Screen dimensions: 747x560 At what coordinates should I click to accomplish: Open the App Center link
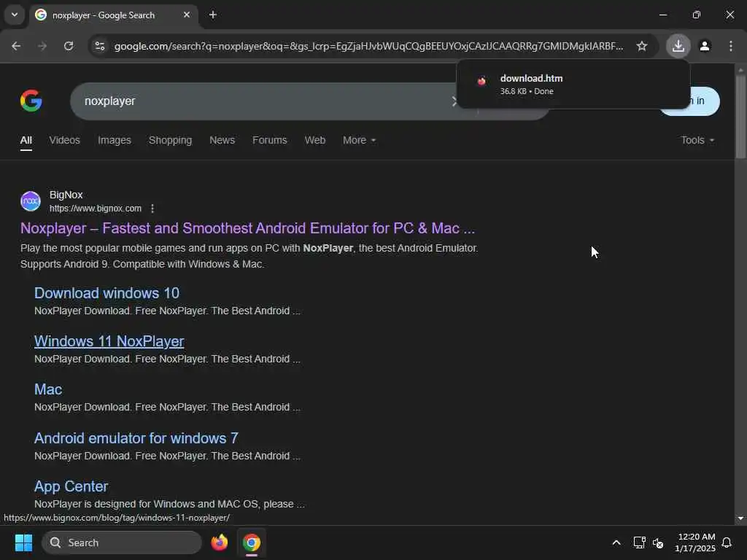(x=71, y=486)
